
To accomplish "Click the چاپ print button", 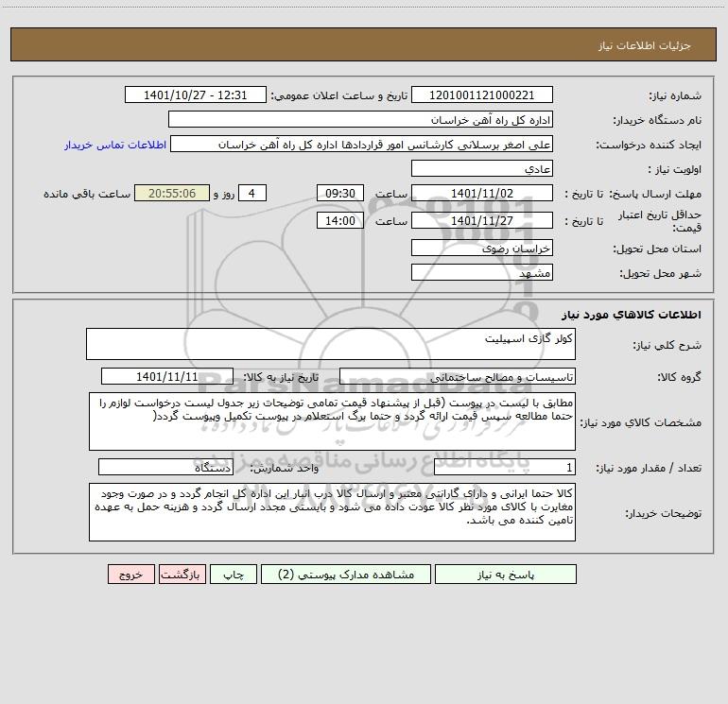I will 234,574.
